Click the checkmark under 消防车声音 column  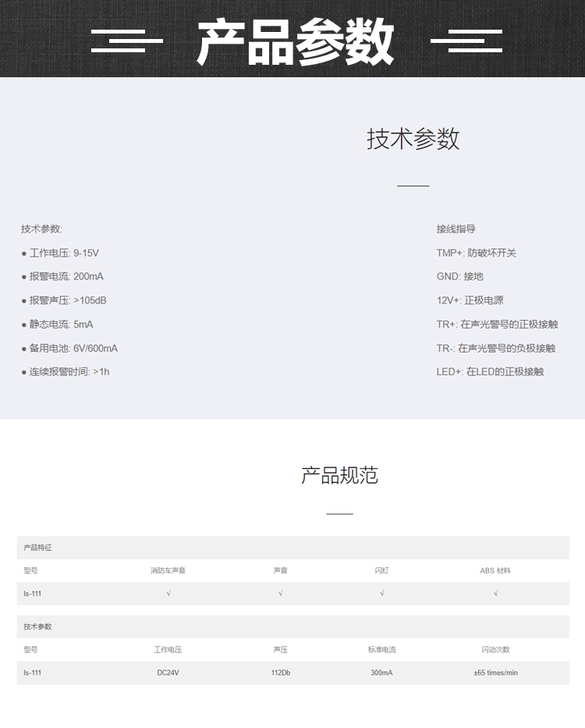pyautogui.click(x=168, y=594)
